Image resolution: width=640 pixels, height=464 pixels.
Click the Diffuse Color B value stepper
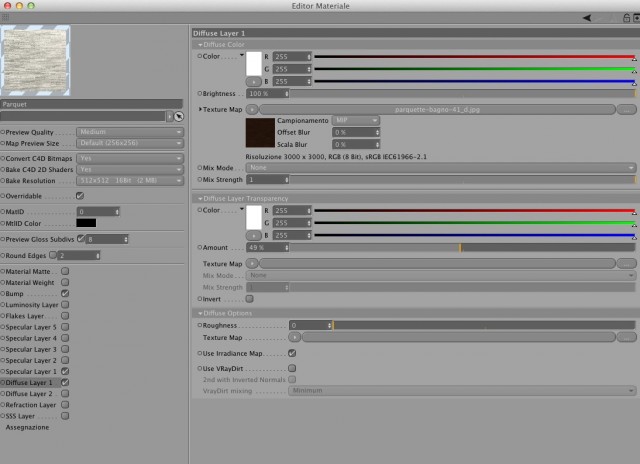point(309,82)
